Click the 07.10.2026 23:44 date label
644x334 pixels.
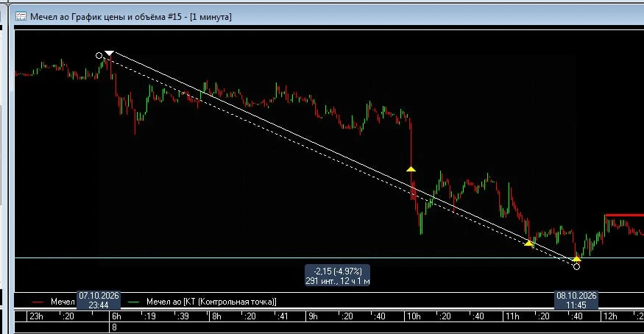[99, 300]
